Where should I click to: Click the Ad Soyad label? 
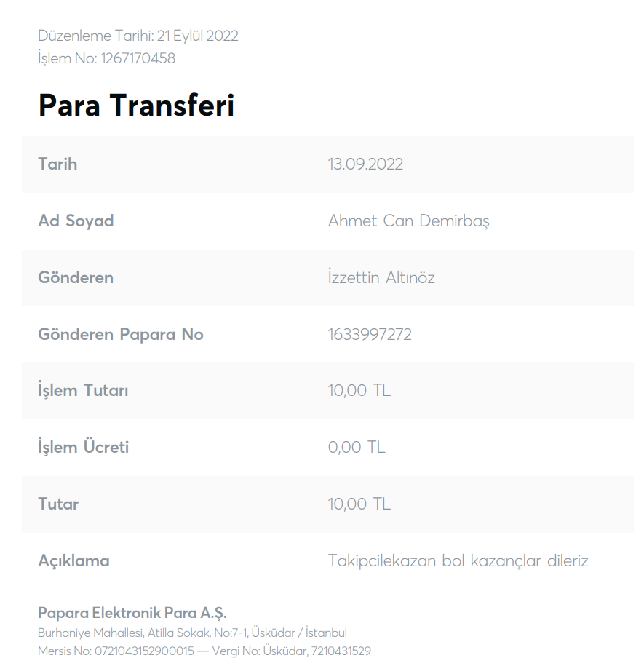(x=76, y=221)
